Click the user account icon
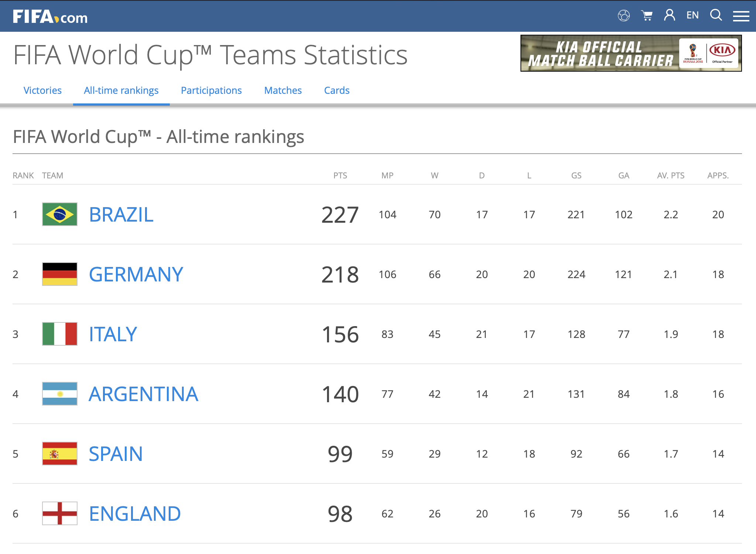The height and width of the screenshot is (554, 756). (670, 15)
